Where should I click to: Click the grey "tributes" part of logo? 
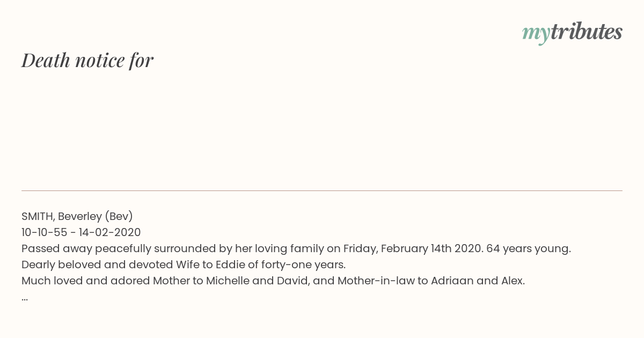click(587, 32)
